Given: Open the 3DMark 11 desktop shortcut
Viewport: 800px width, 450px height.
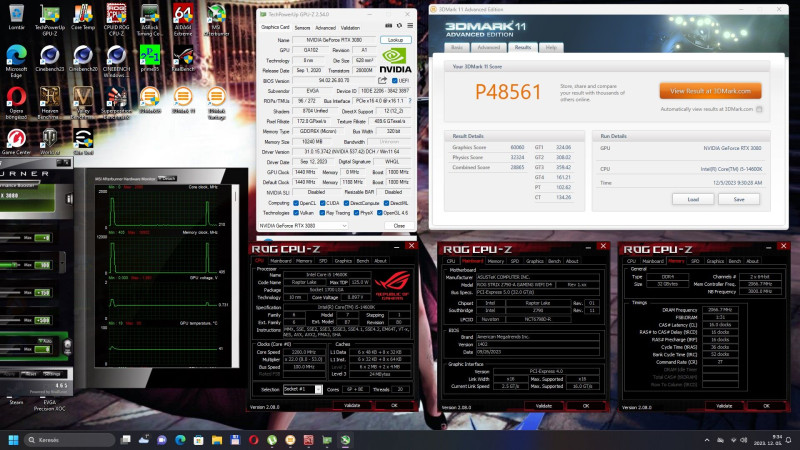Looking at the screenshot, I should (x=183, y=100).
